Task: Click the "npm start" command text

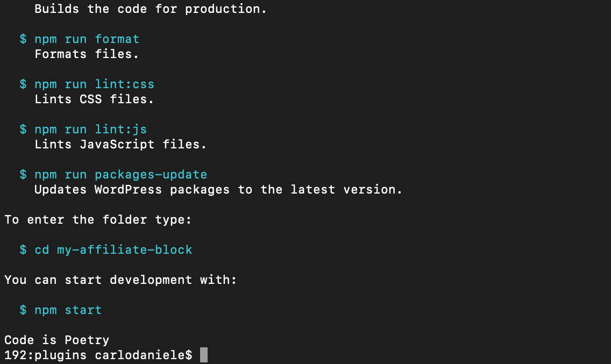Action: pyautogui.click(x=68, y=310)
